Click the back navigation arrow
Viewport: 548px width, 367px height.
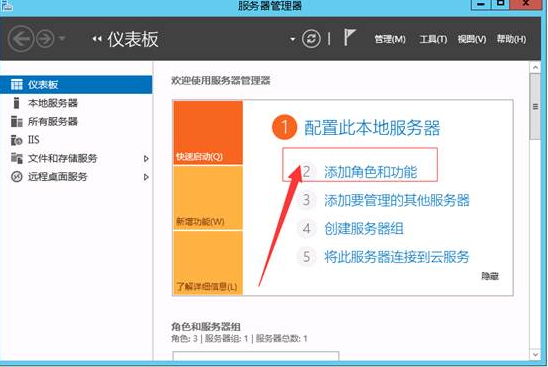tap(21, 39)
